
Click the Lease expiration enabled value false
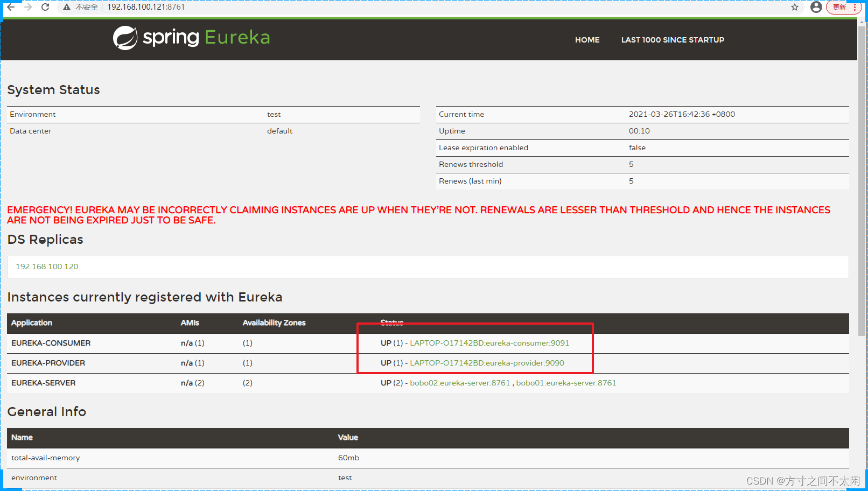point(637,148)
